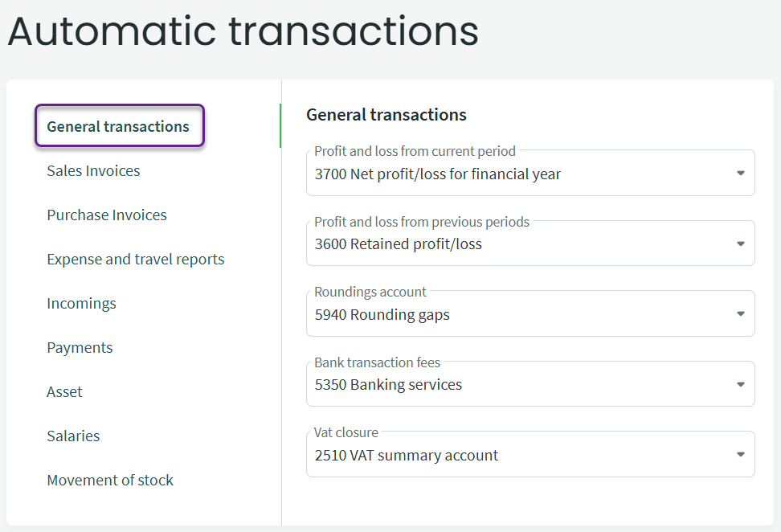The width and height of the screenshot is (781, 532).
Task: Go to Sales Invoices settings
Action: (93, 170)
